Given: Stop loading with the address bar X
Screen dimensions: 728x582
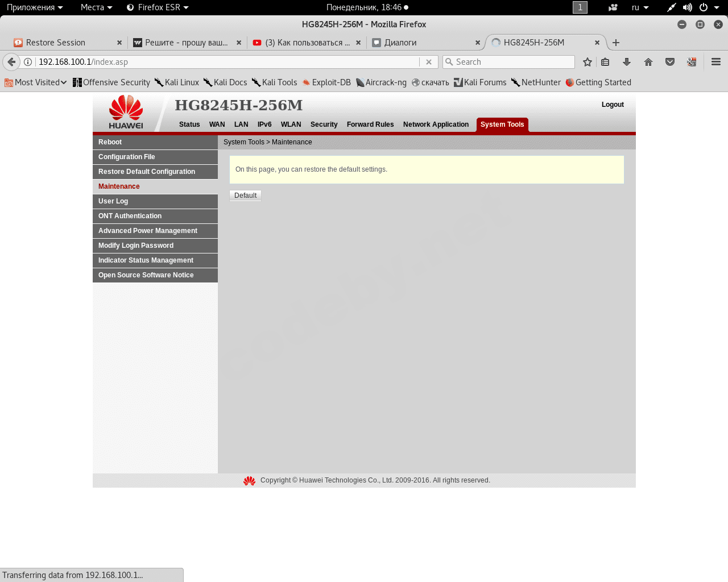Looking at the screenshot, I should pyautogui.click(x=429, y=62).
